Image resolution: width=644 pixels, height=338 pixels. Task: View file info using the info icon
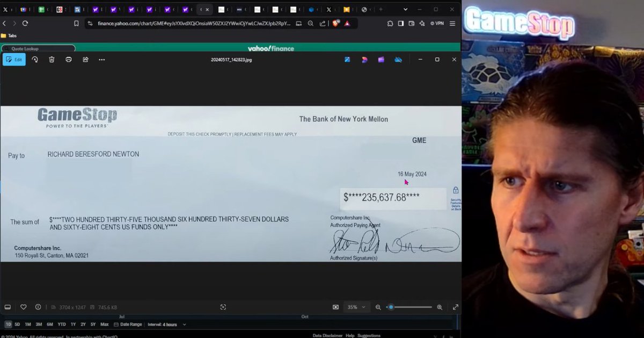[x=38, y=307]
